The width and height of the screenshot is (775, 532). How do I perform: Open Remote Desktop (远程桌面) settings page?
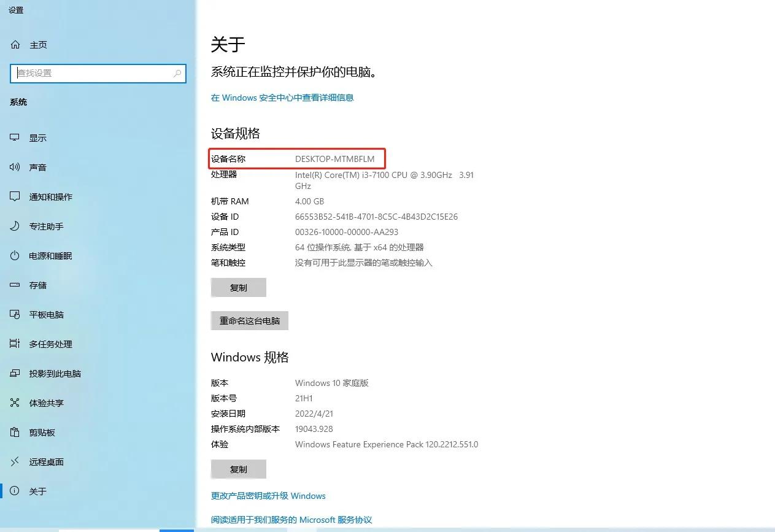click(46, 462)
